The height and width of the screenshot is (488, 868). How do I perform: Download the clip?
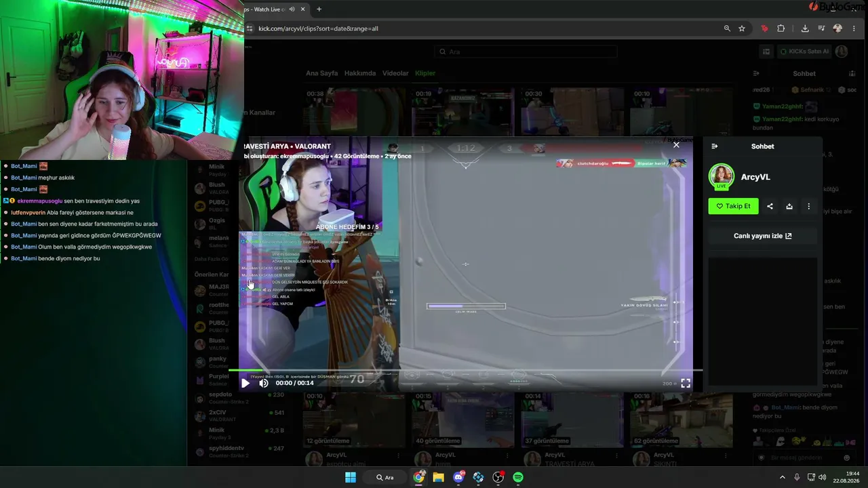(789, 206)
